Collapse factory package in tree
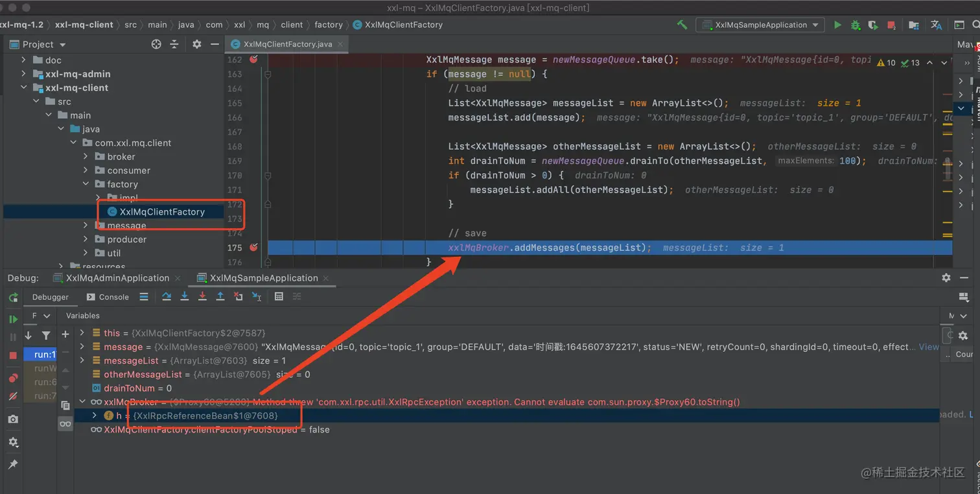980x494 pixels. coord(86,184)
